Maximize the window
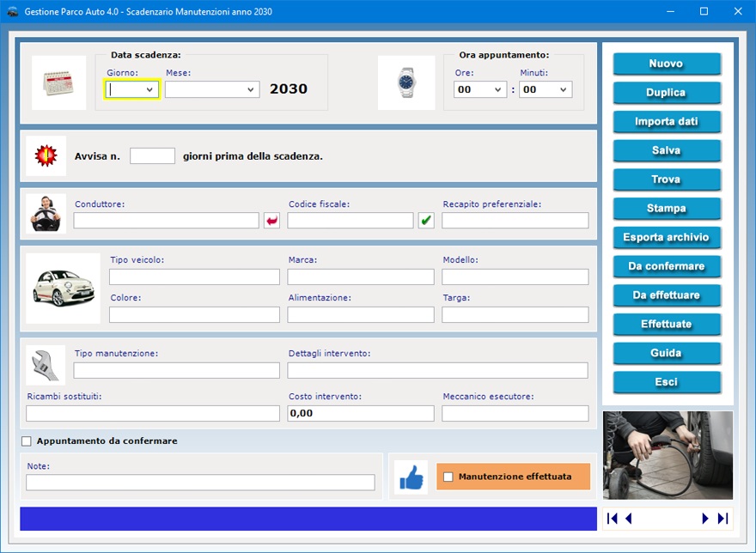The image size is (756, 553). tap(704, 11)
